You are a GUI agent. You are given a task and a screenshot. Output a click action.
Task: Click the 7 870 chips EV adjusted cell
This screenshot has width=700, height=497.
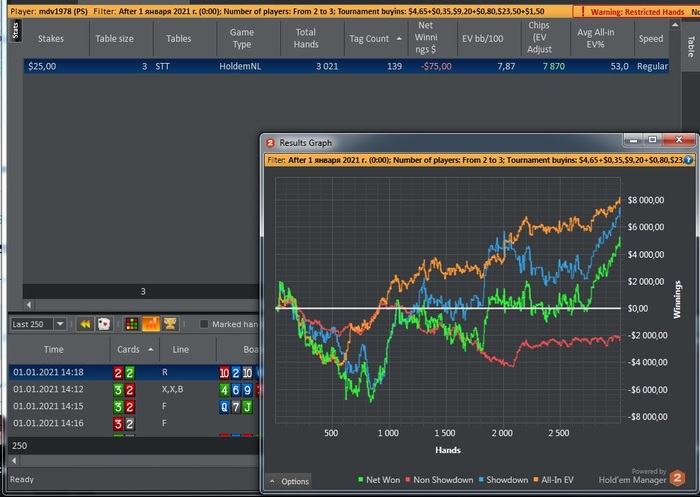(x=554, y=67)
